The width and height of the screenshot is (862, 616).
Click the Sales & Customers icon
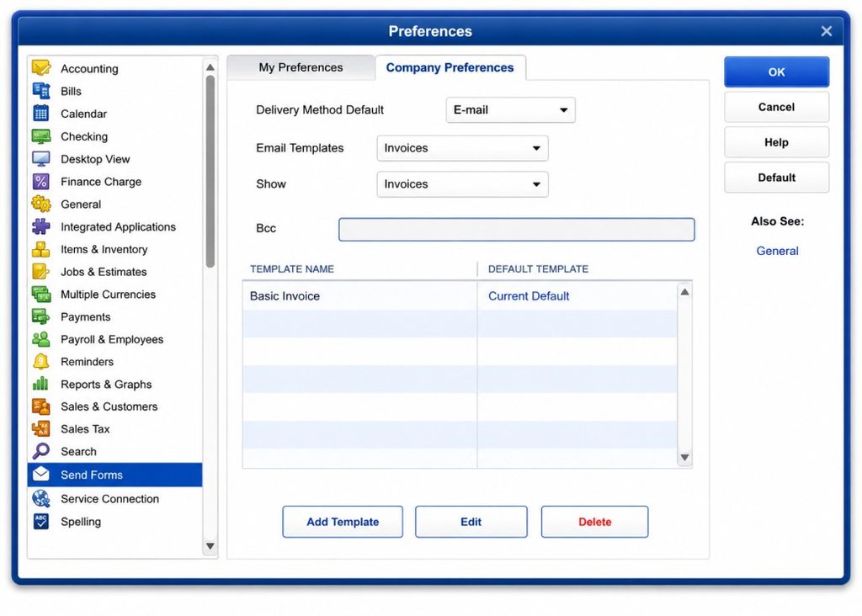[x=41, y=406]
